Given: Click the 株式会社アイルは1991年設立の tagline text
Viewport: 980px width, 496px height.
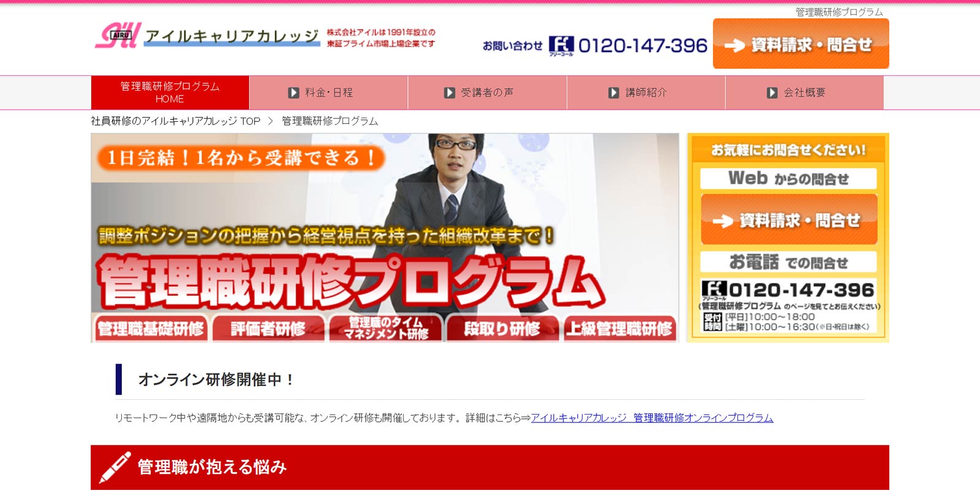Looking at the screenshot, I should (x=381, y=32).
